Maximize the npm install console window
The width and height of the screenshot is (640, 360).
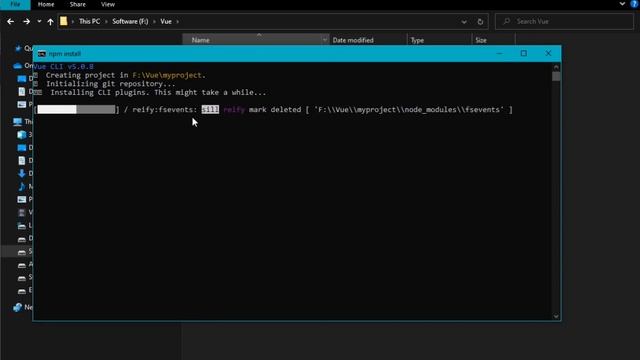[x=524, y=53]
